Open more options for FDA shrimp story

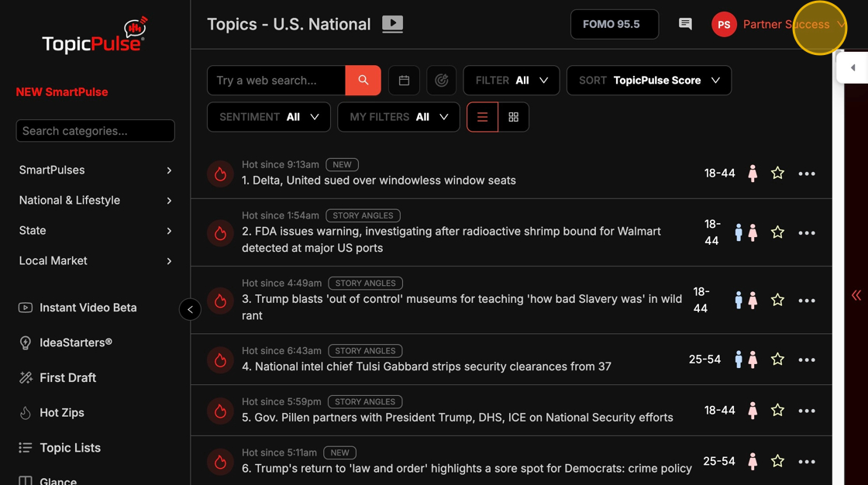coord(807,233)
